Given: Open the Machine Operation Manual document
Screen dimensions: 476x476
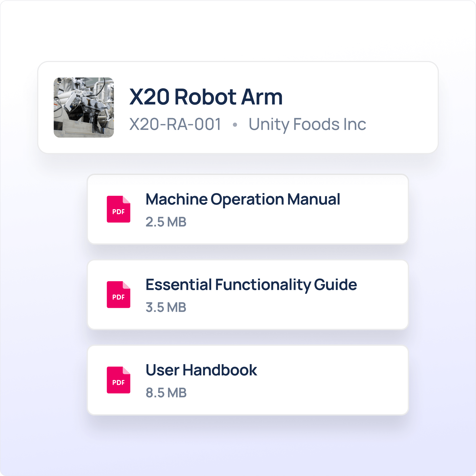Looking at the screenshot, I should pos(248,209).
